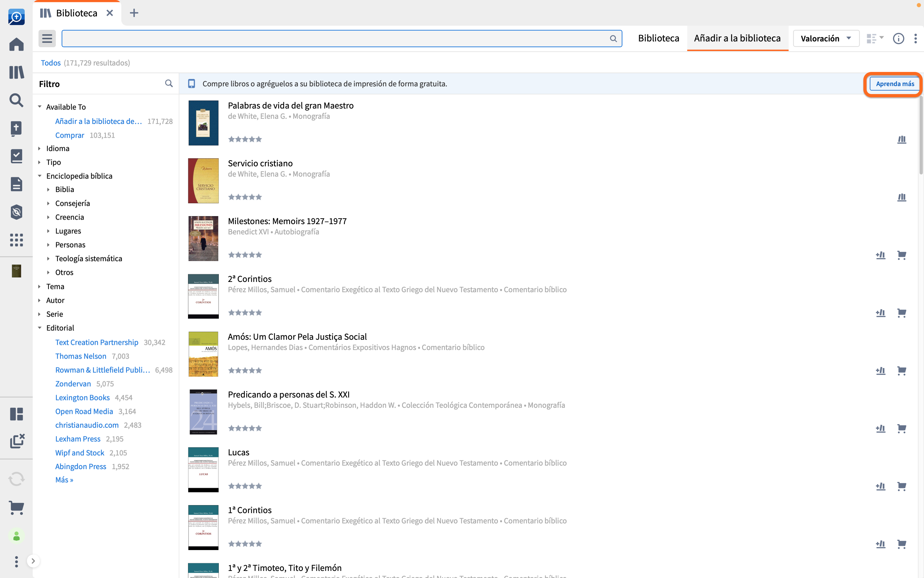Image resolution: width=924 pixels, height=578 pixels.
Task: Click the Todos results link
Action: coord(50,63)
